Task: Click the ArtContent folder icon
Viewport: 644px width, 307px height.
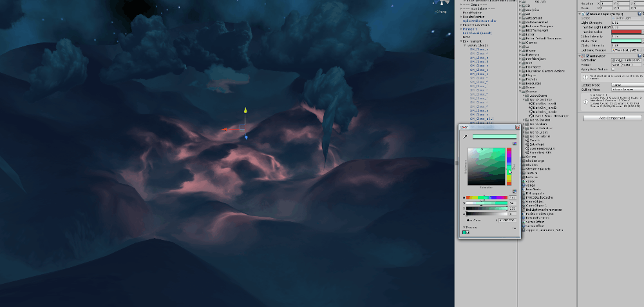Action: coord(523,17)
